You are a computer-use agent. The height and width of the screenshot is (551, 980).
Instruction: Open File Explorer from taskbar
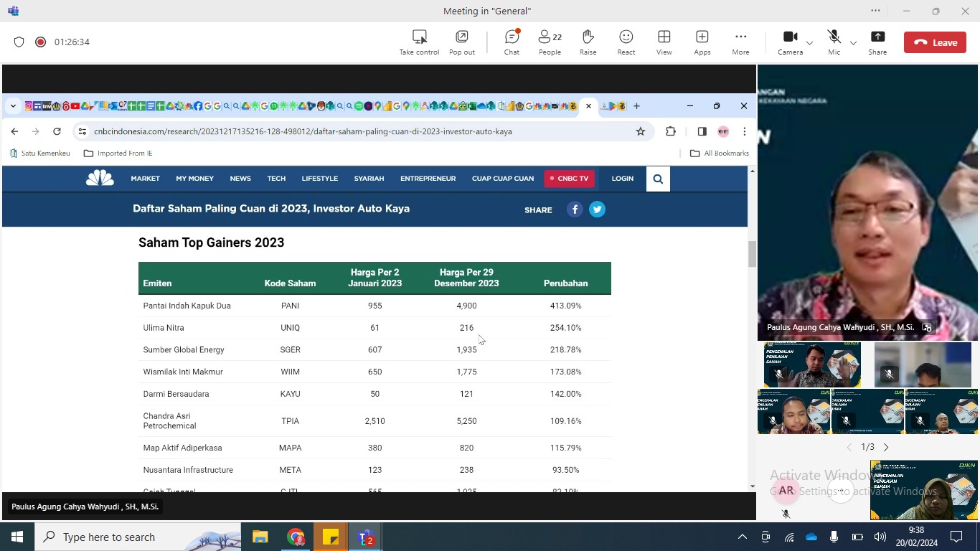pos(260,537)
